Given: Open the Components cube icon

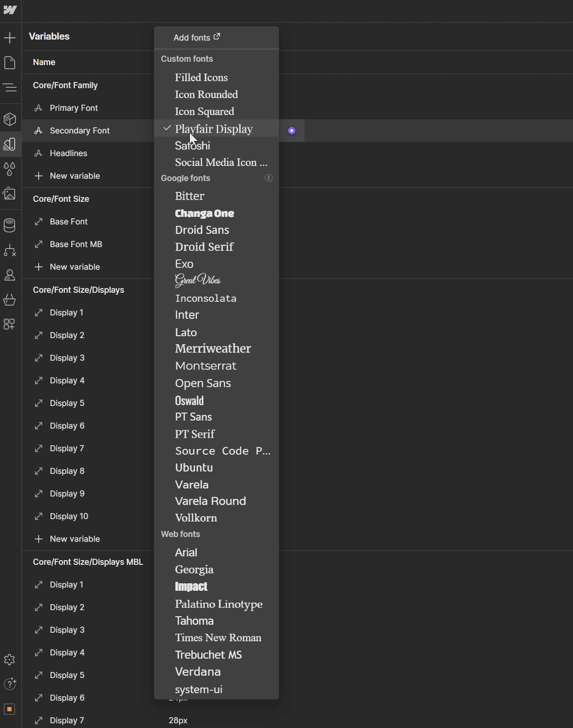Looking at the screenshot, I should (x=10, y=119).
